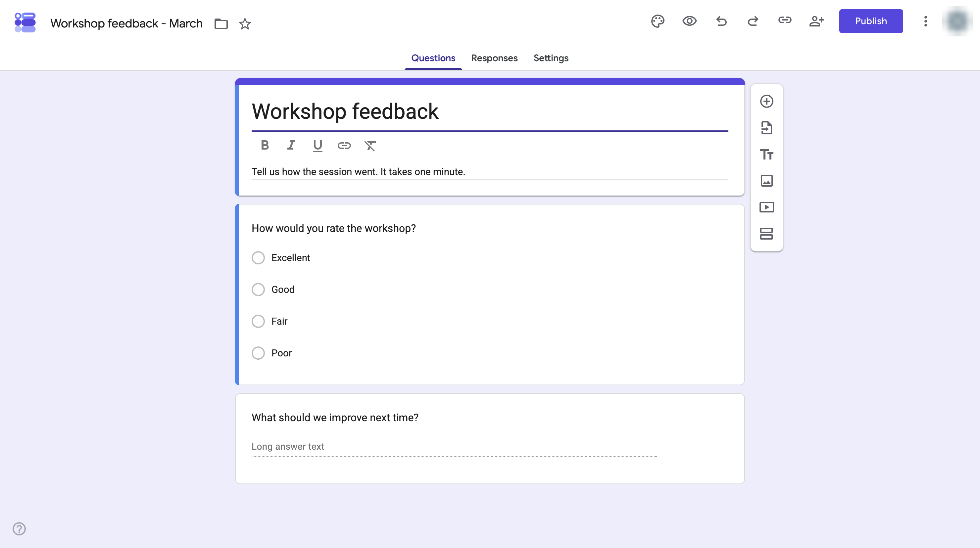Switch to the Settings tab
980x548 pixels.
(551, 58)
